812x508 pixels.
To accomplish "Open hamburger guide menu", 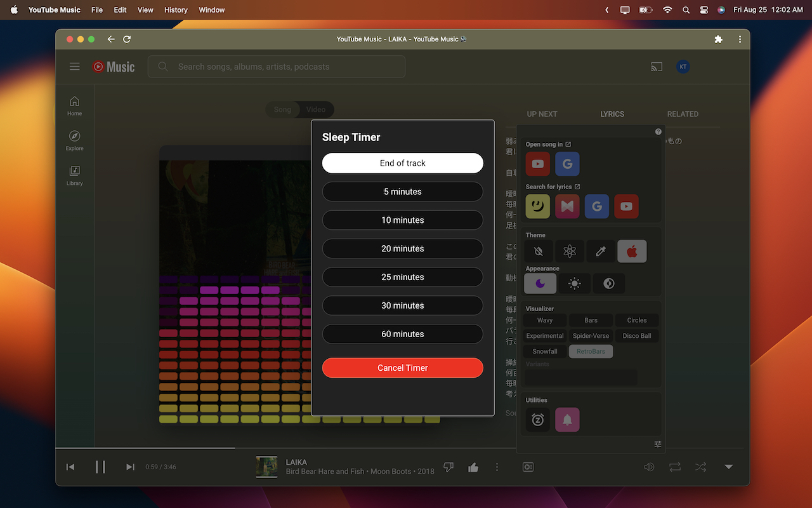I will (x=75, y=67).
